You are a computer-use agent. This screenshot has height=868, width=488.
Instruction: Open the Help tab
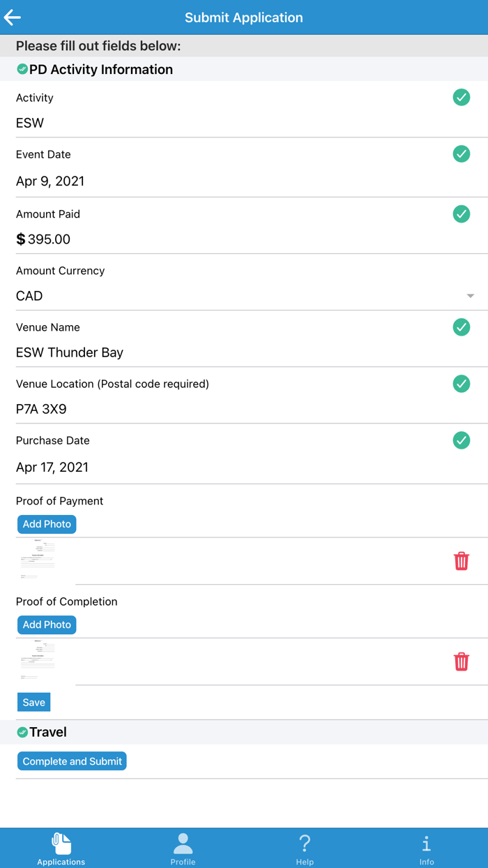pos(305,848)
